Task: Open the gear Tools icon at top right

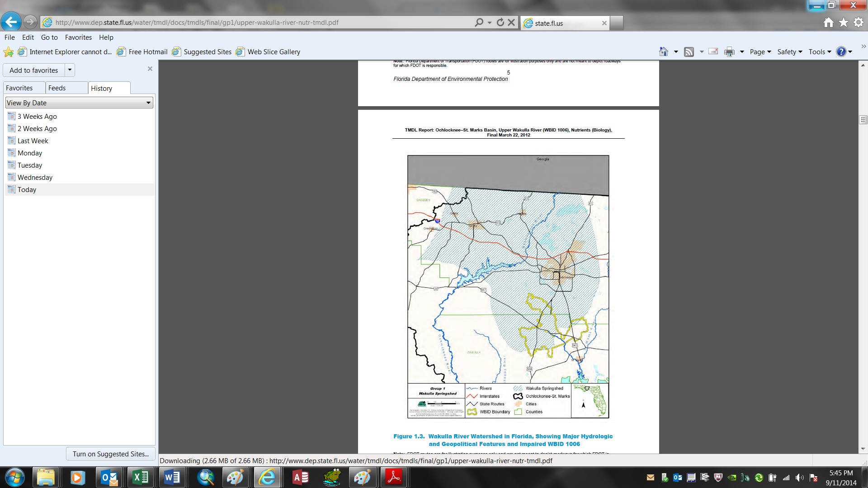Action: click(x=858, y=22)
